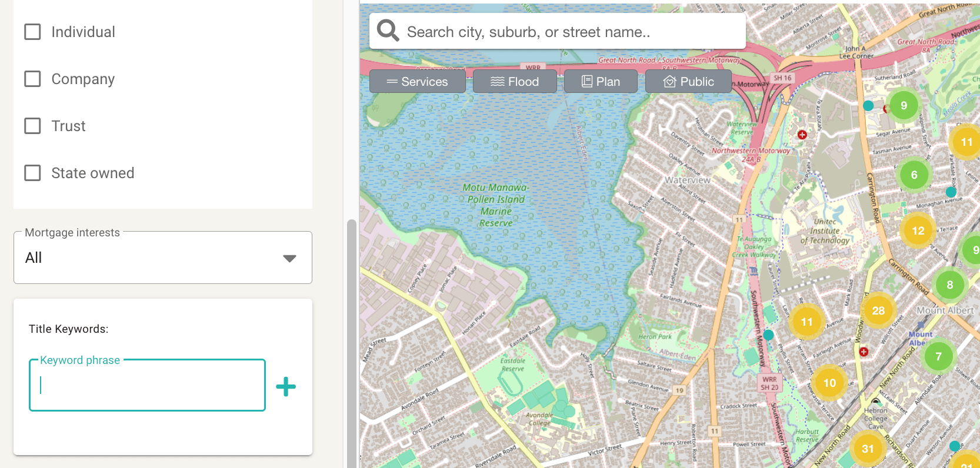Tick the Company checkbox
This screenshot has height=468, width=980.
(32, 79)
